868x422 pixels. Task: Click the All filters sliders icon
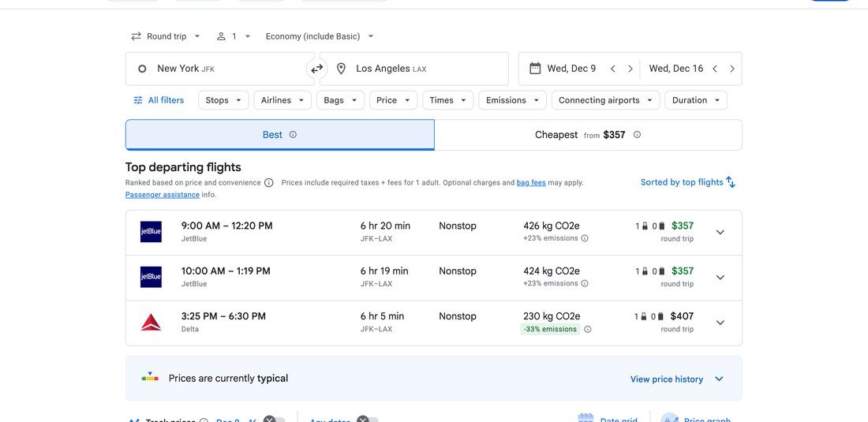pos(138,100)
